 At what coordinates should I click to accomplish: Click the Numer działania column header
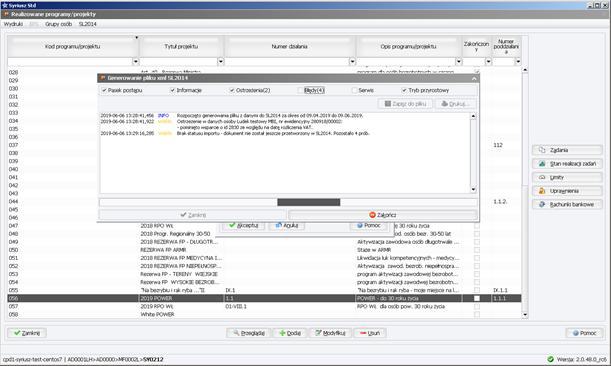coord(290,46)
